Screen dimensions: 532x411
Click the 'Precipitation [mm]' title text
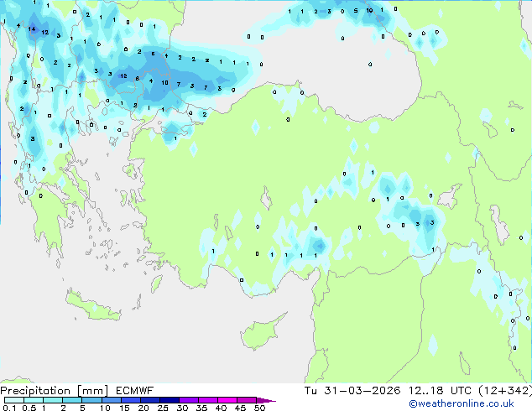tap(54, 391)
